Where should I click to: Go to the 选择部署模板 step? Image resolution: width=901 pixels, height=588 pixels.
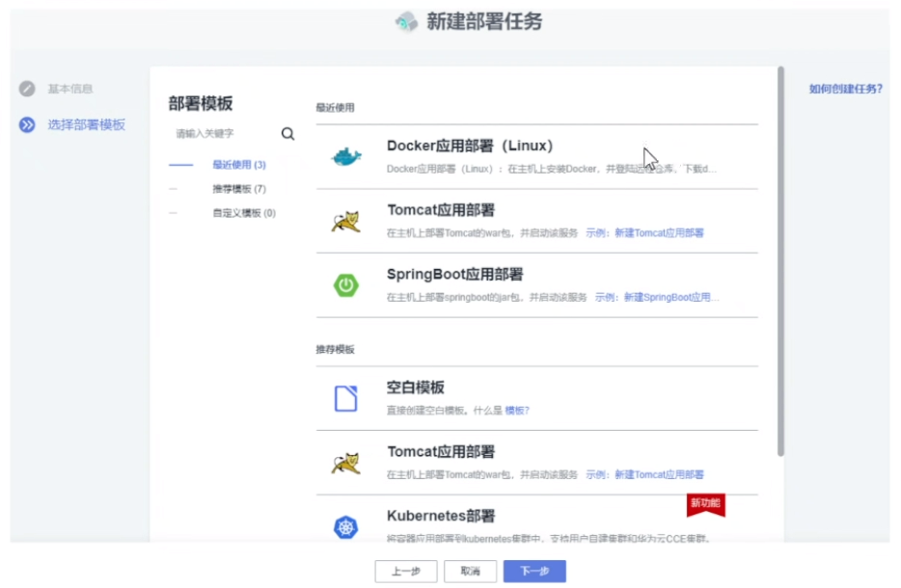86,124
